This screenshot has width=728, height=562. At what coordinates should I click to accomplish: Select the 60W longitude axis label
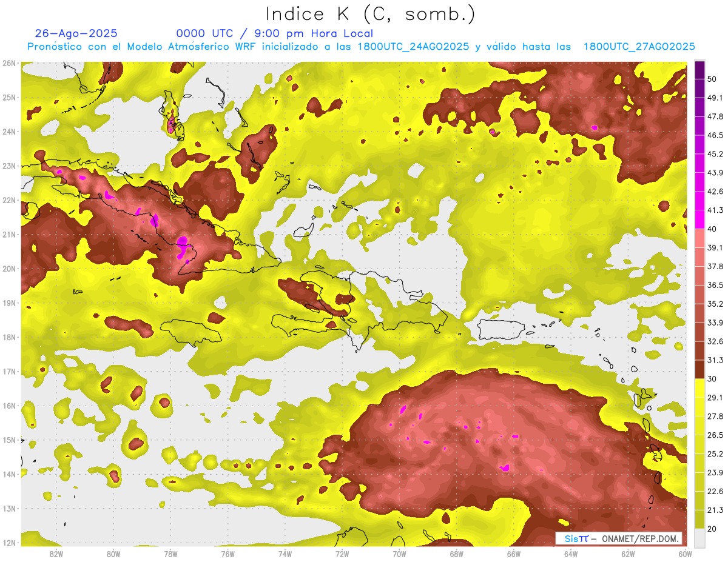[686, 554]
